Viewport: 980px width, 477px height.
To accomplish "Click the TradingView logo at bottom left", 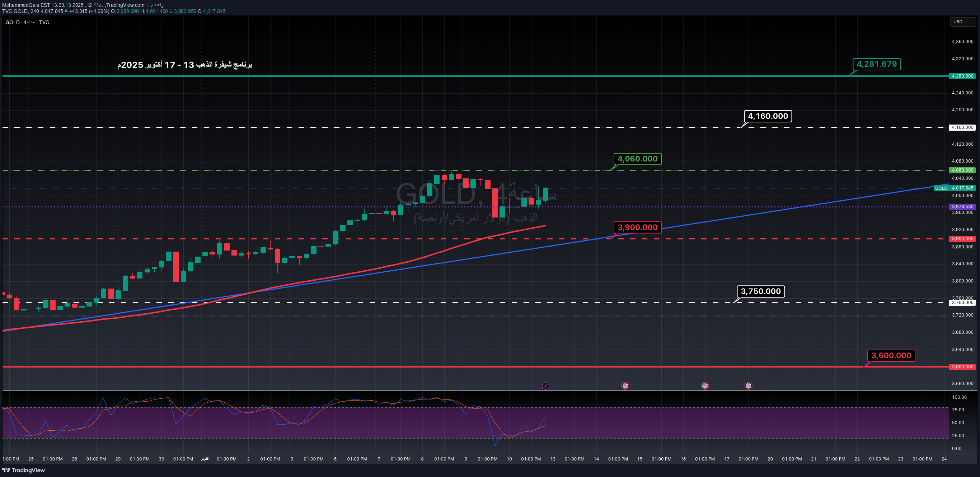I will coord(24,470).
